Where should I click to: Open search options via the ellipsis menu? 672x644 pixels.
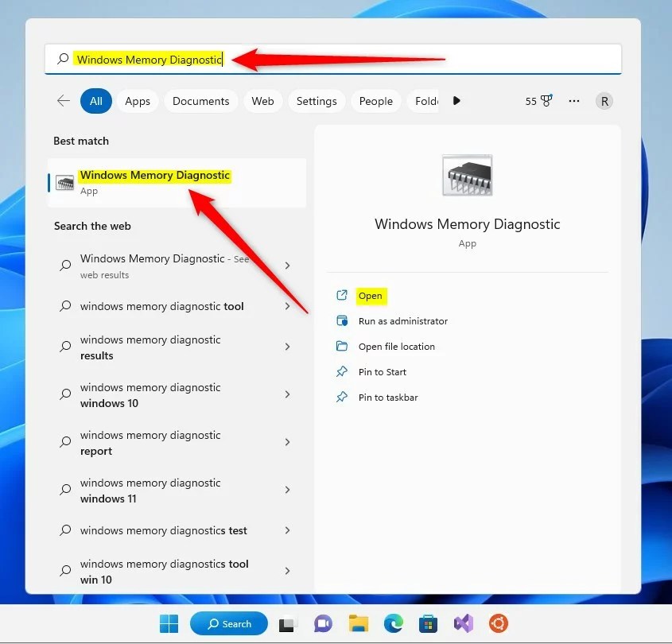574,101
